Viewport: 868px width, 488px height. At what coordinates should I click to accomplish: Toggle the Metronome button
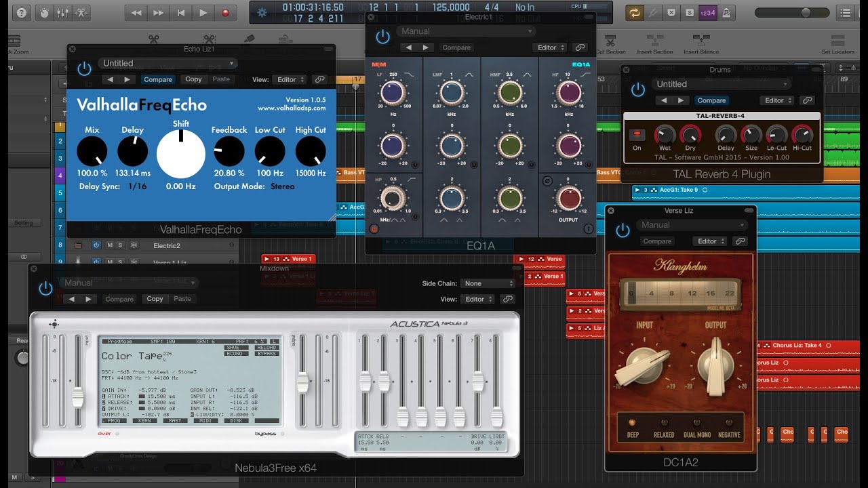[725, 12]
